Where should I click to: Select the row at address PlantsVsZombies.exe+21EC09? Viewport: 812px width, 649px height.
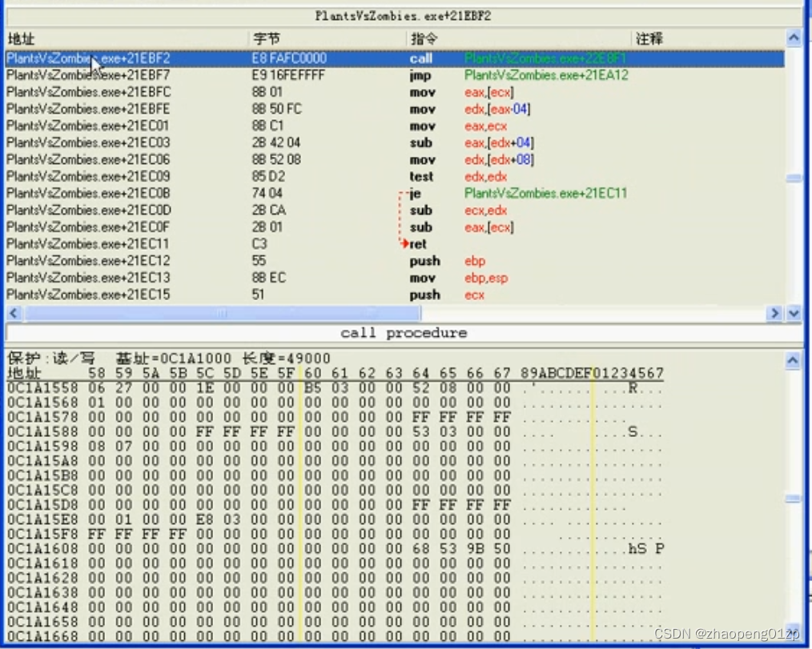pyautogui.click(x=395, y=177)
